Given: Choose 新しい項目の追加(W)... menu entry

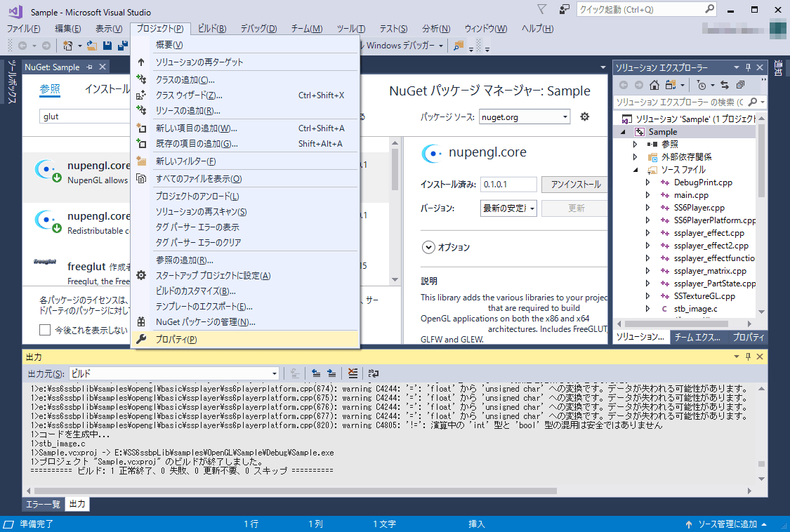Looking at the screenshot, I should pos(245,128).
